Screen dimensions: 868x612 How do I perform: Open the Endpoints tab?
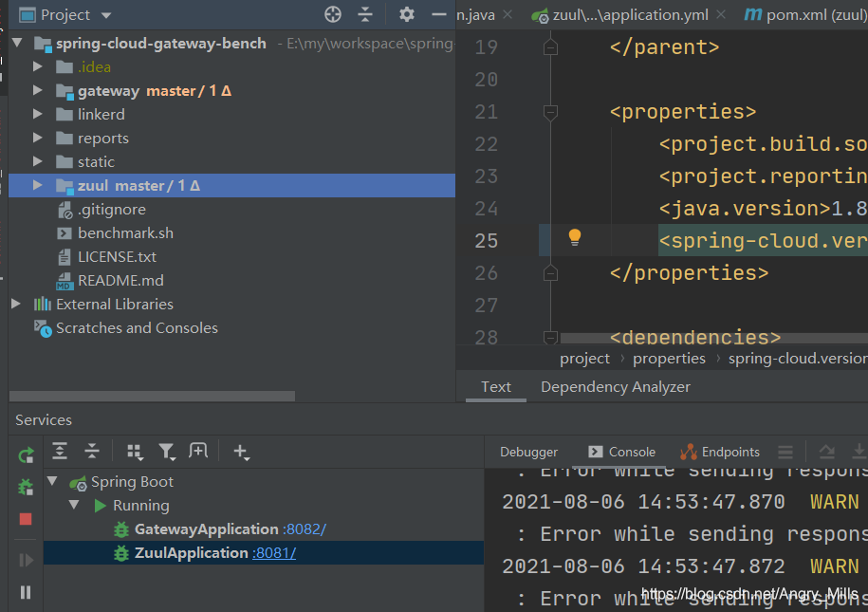[x=720, y=452]
